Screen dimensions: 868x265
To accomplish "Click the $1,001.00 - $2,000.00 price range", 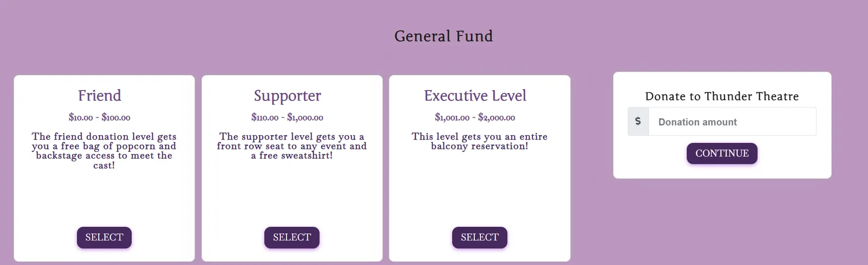I will 475,117.
